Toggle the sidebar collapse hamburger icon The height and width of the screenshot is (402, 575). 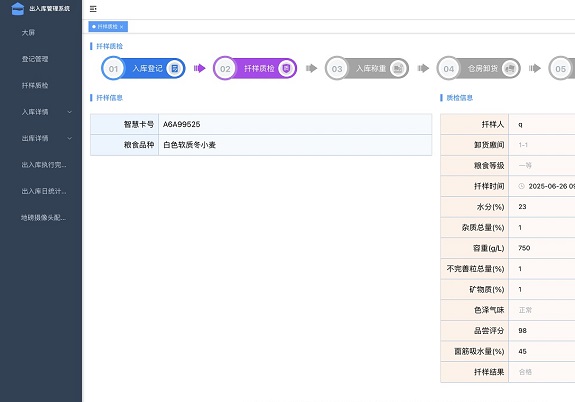pyautogui.click(x=93, y=9)
